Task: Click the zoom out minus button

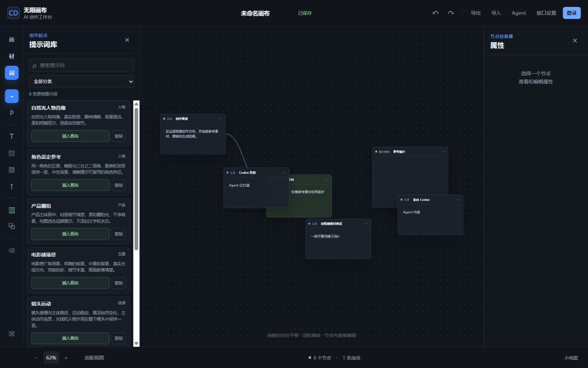Action: pos(36,358)
